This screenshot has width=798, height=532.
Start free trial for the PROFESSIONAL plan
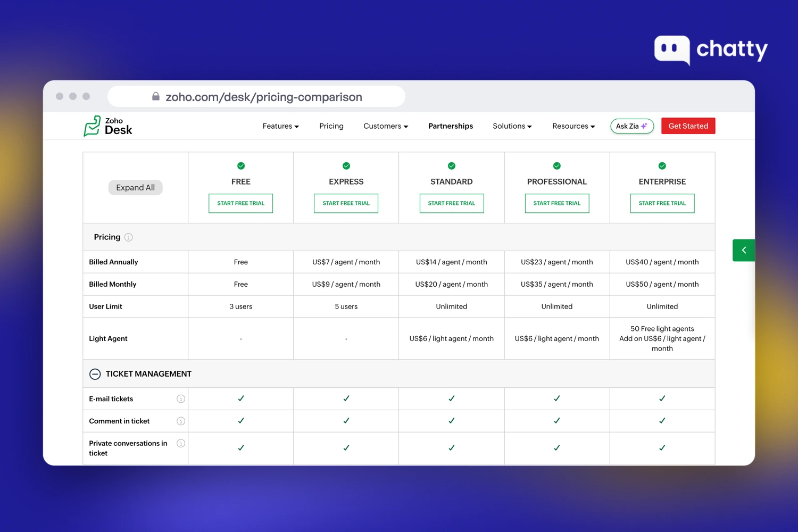click(557, 203)
